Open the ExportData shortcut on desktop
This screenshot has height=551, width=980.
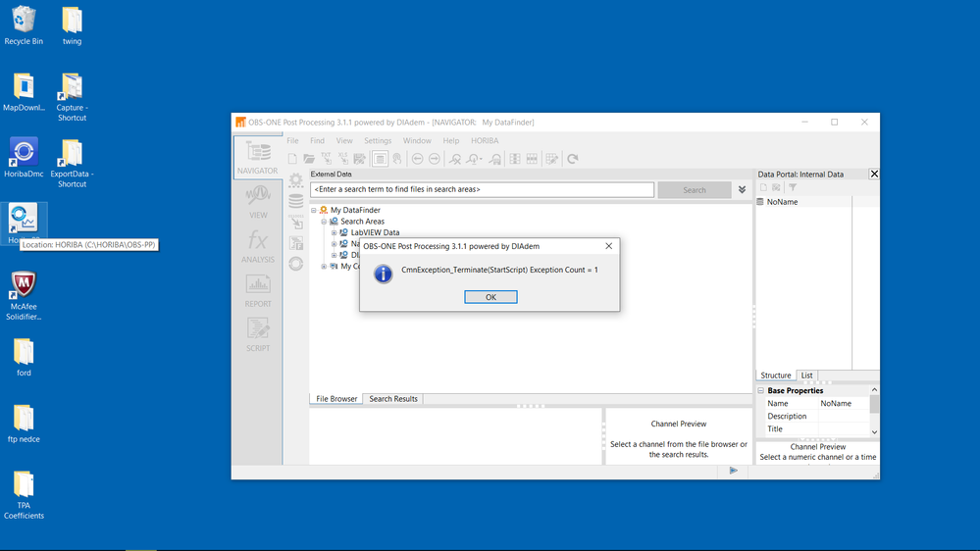point(72,164)
